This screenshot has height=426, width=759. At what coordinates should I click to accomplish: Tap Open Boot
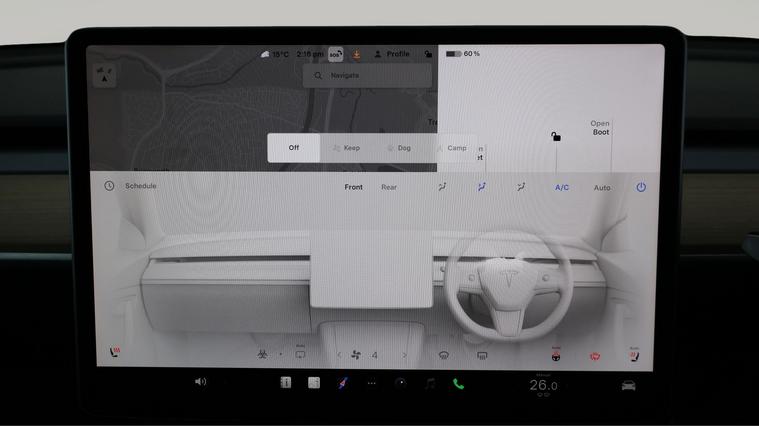coord(600,128)
